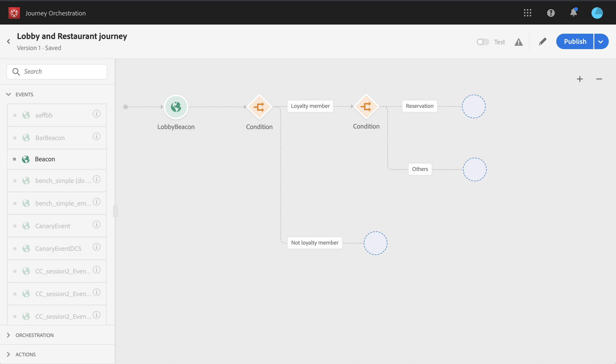
Task: Go back using the left chevron
Action: (x=9, y=41)
